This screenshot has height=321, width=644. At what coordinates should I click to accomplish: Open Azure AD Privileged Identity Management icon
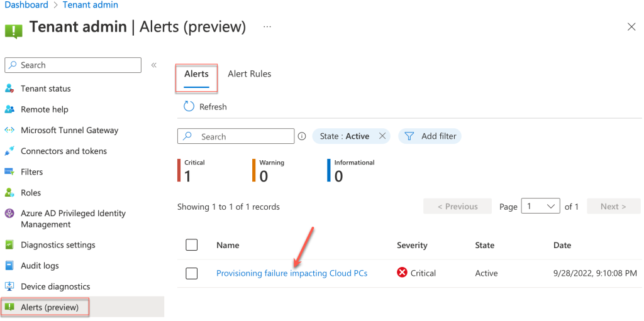[x=9, y=214]
